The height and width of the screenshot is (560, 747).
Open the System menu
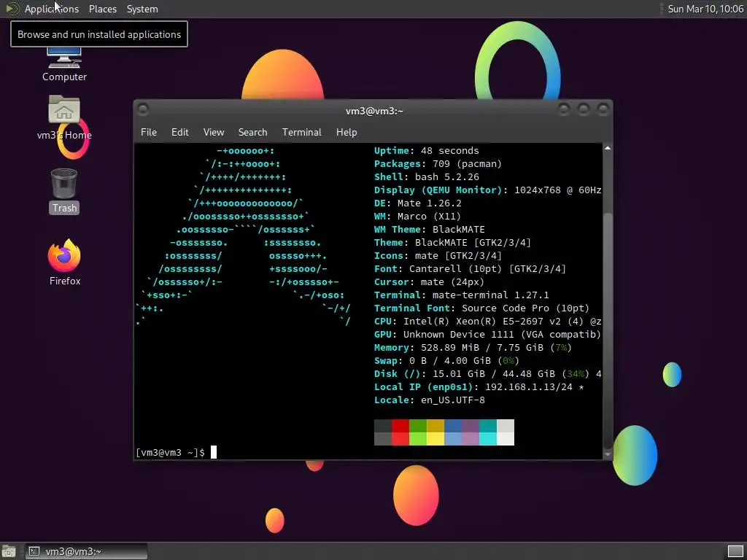tap(142, 9)
